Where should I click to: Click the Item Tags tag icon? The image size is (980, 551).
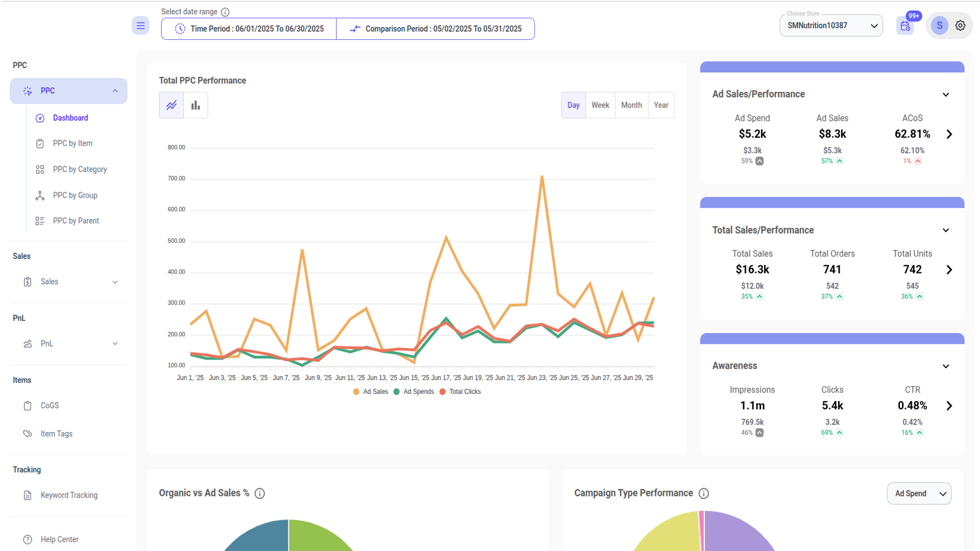(28, 434)
